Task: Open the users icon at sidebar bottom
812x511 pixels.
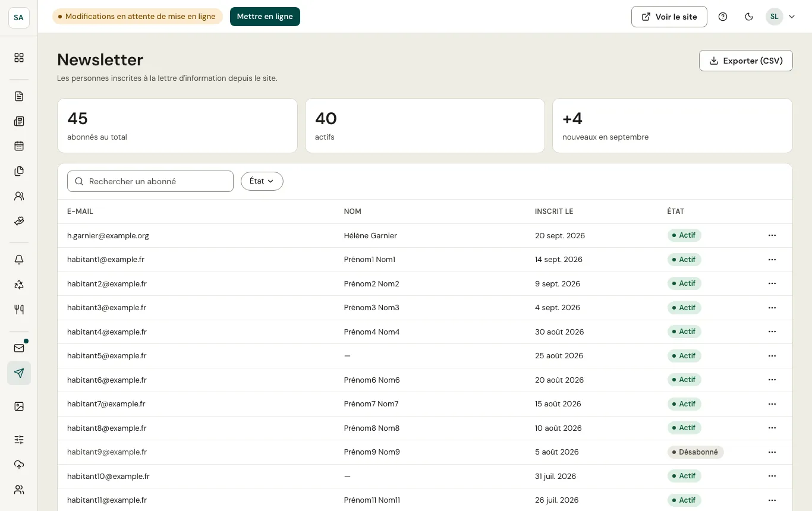Action: pyautogui.click(x=19, y=490)
